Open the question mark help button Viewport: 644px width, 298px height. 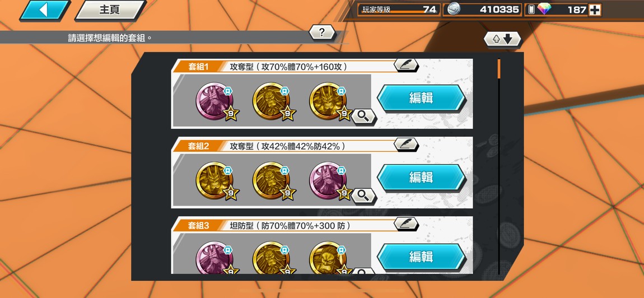(x=322, y=32)
